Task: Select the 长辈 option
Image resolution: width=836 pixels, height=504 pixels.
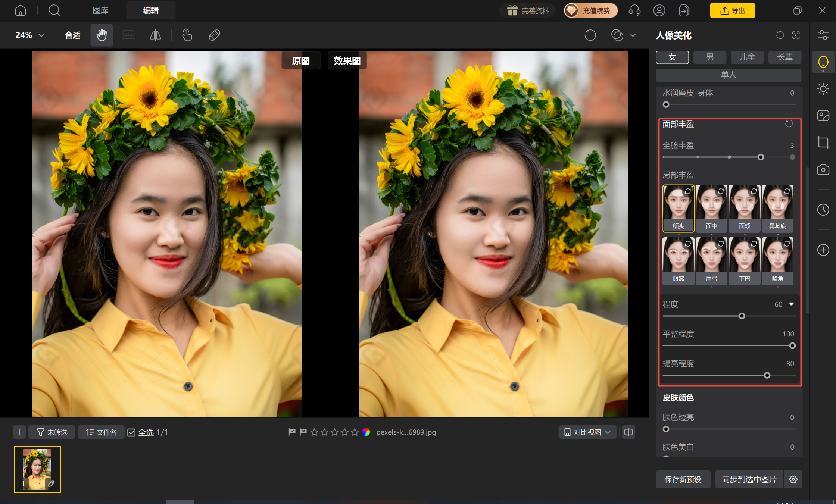Action: pos(785,57)
